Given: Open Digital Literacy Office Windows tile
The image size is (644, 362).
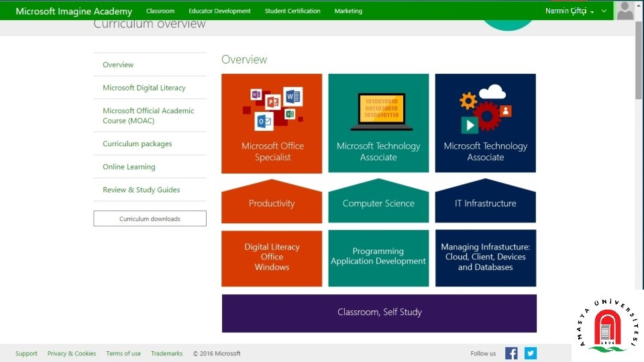Looking at the screenshot, I should [272, 258].
